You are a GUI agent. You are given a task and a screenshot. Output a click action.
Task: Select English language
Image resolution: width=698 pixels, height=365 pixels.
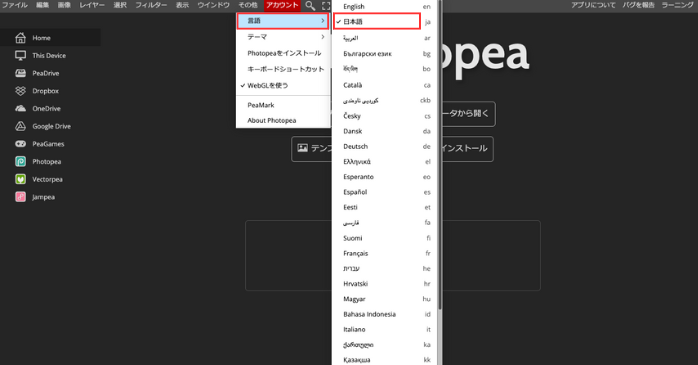385,7
